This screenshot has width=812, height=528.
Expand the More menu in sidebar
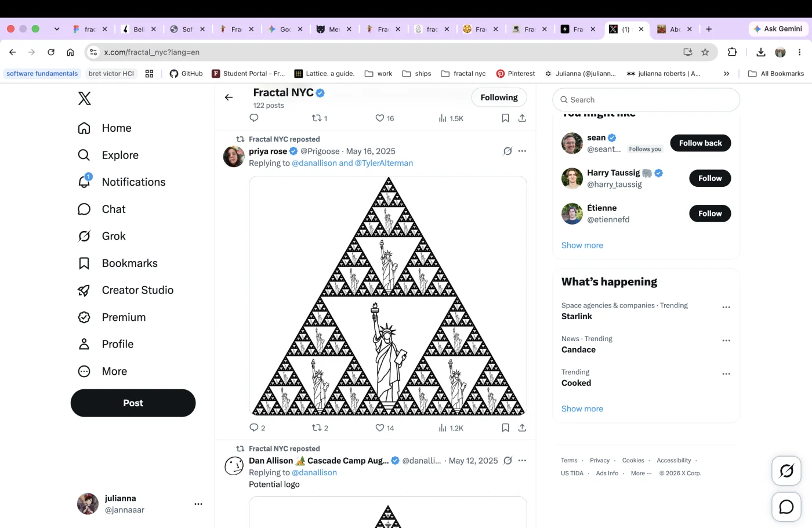(102, 371)
